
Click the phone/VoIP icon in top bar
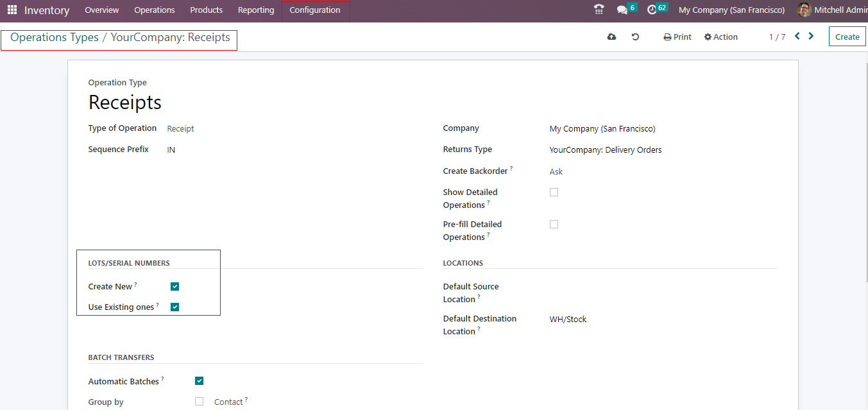[x=599, y=10]
